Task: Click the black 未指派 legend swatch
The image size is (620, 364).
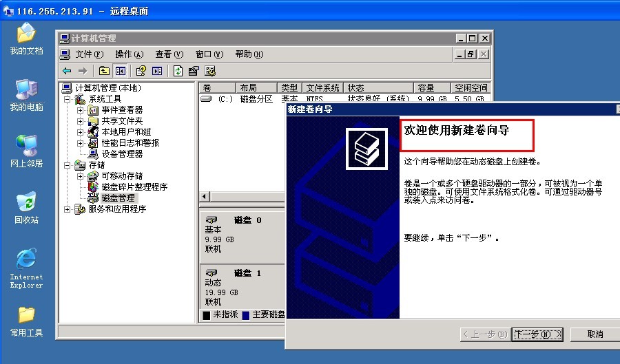Action: (206, 315)
